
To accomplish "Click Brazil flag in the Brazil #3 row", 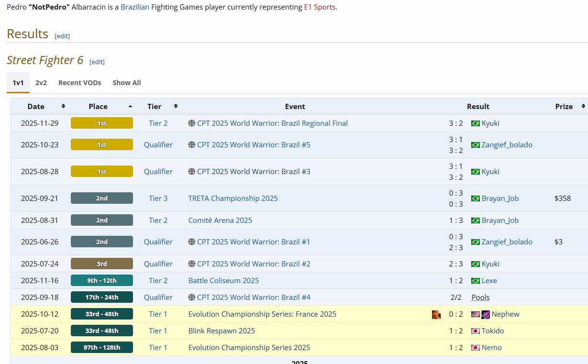I will click(x=476, y=172).
